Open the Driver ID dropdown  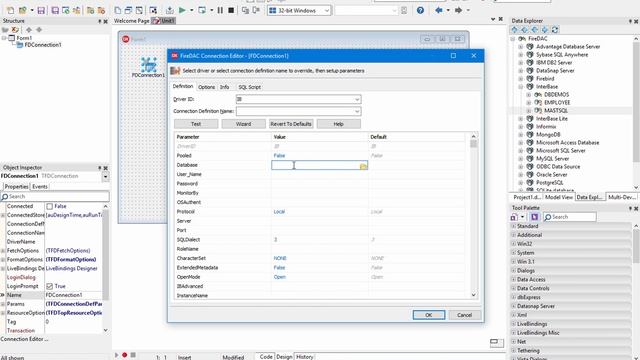[x=357, y=100]
